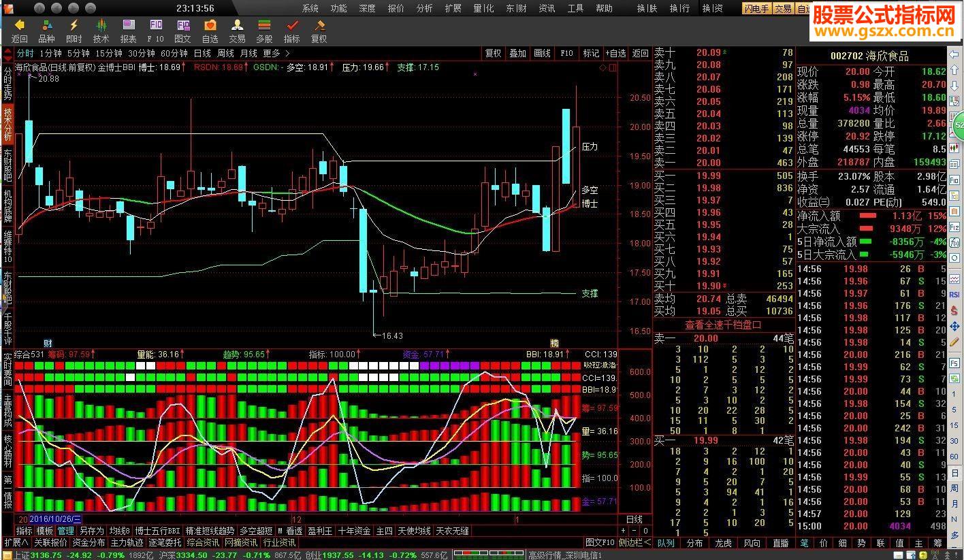Click the 上证 index value 3136.75

pos(47,555)
